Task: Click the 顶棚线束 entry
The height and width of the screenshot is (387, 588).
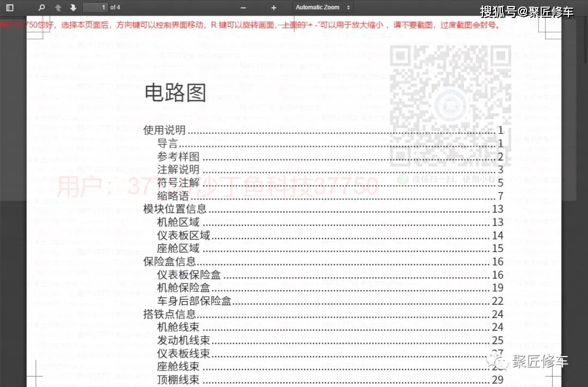Action: [330, 379]
